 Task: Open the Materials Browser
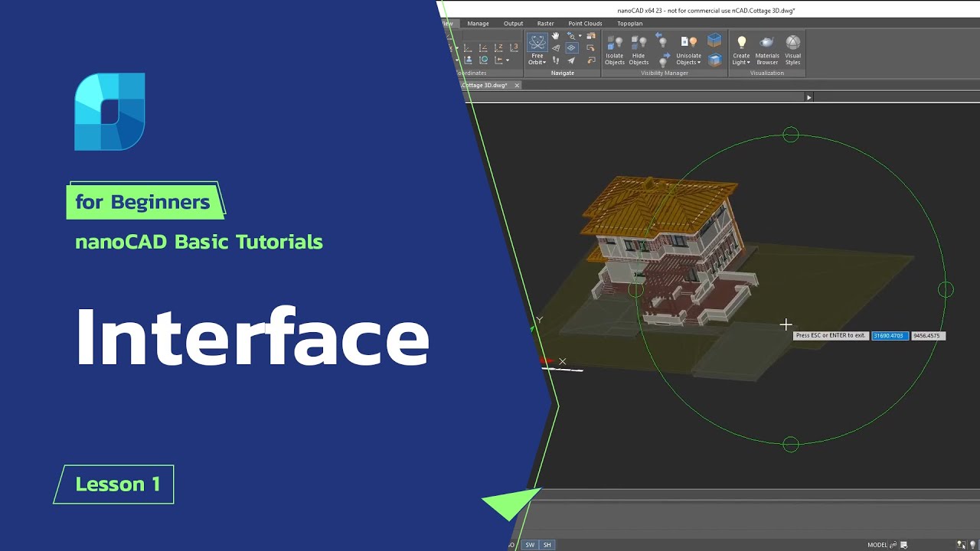point(767,50)
